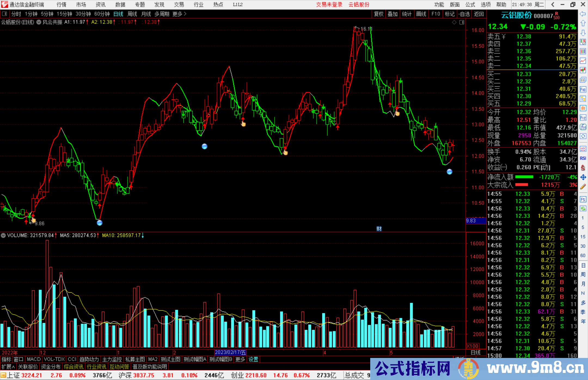Select the CCI indicator tab
The height and width of the screenshot is (380, 588).
[72, 360]
